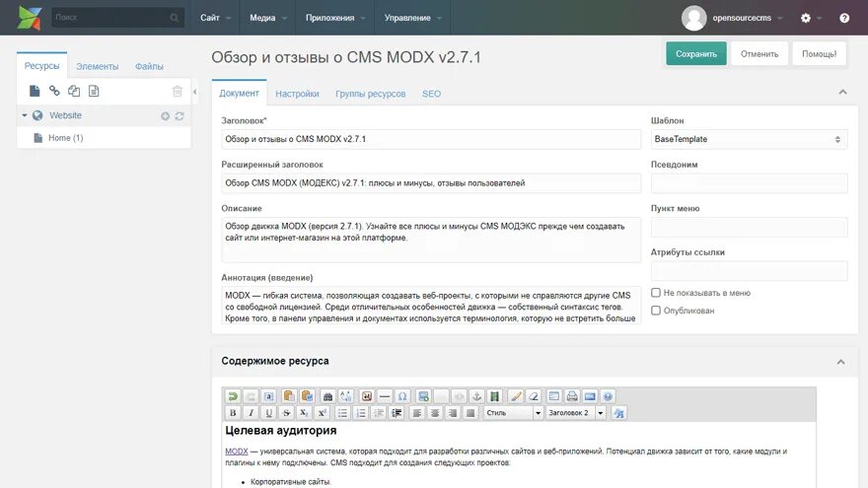Open the opensourcecms user menu
The width and height of the screenshot is (868, 488).
[732, 18]
